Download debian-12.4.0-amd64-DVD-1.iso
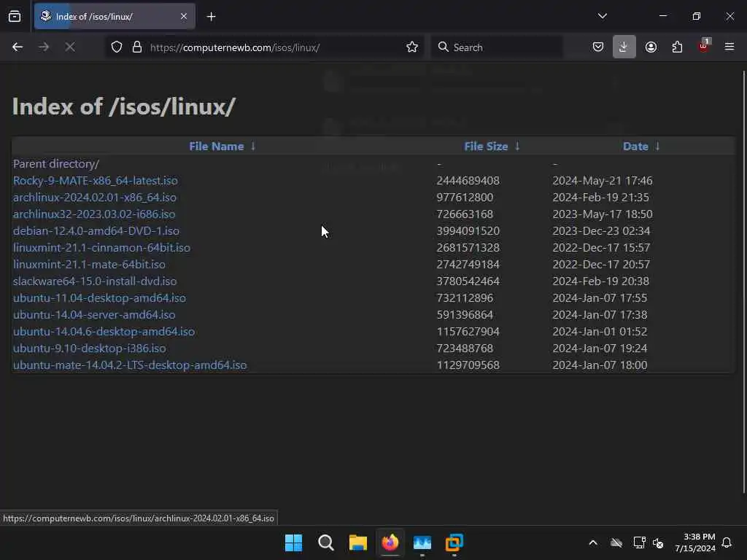 [x=96, y=231]
